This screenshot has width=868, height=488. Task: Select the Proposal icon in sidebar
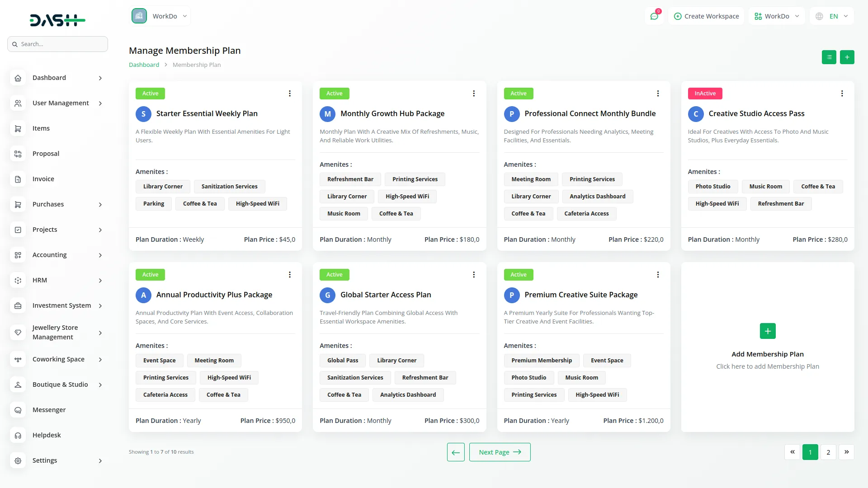(18, 154)
